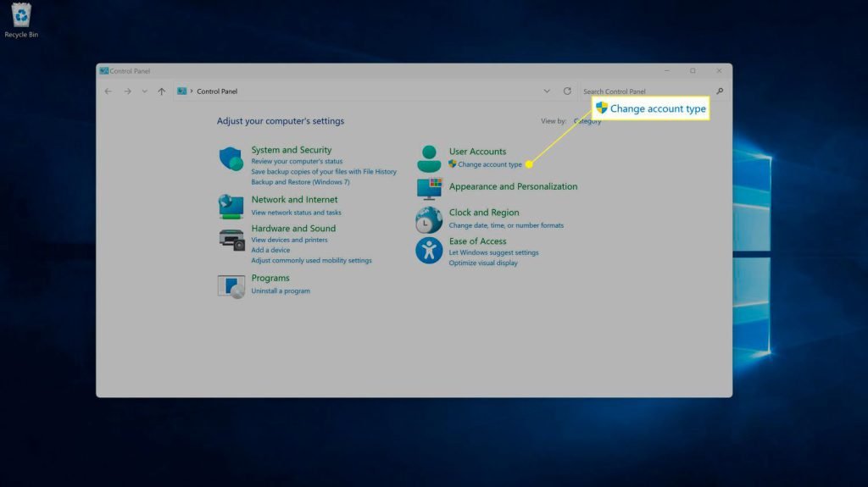Open View devices and printers link
The image size is (868, 487).
coord(289,240)
